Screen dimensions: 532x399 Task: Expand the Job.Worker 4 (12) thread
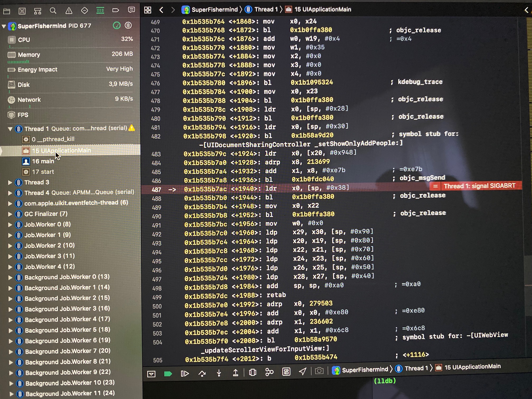(10, 267)
